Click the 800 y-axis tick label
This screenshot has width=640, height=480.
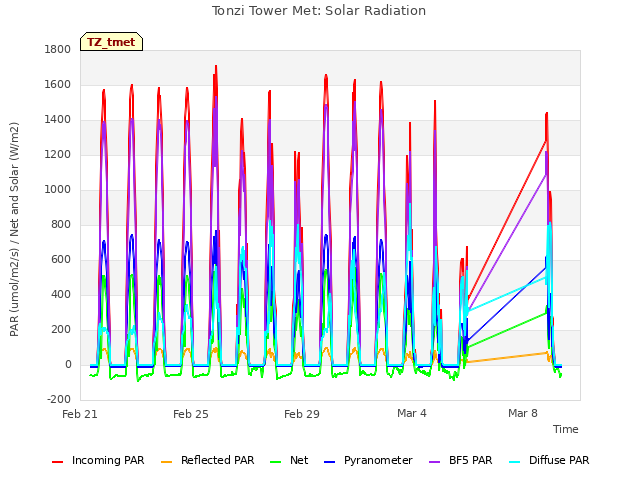click(61, 224)
